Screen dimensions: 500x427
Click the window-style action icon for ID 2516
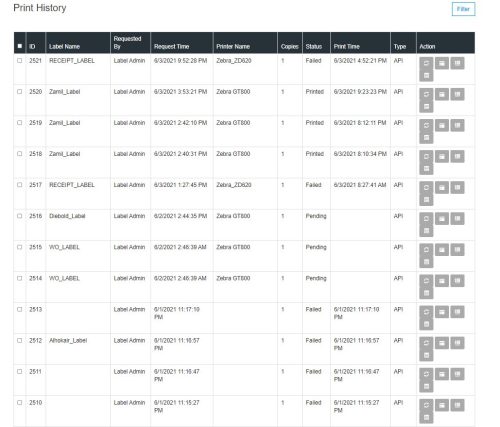[x=442, y=219]
